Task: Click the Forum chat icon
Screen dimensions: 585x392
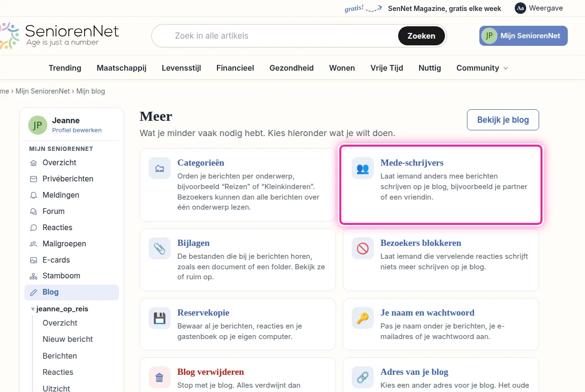Action: pyautogui.click(x=33, y=212)
